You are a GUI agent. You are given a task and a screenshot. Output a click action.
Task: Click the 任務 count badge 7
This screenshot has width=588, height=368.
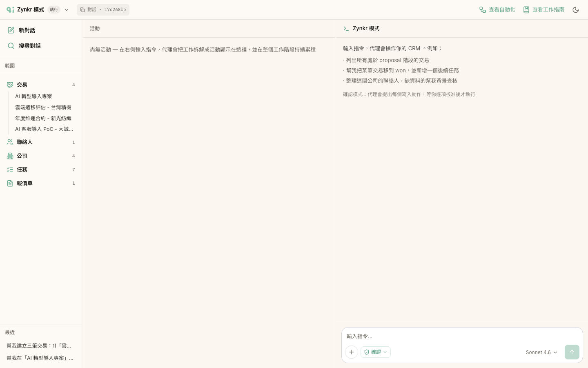pyautogui.click(x=73, y=170)
